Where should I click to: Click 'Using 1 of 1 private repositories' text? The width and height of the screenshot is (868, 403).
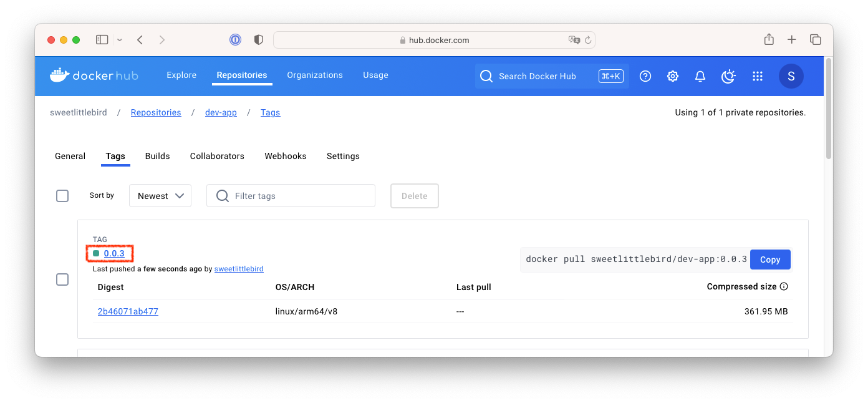pyautogui.click(x=740, y=113)
